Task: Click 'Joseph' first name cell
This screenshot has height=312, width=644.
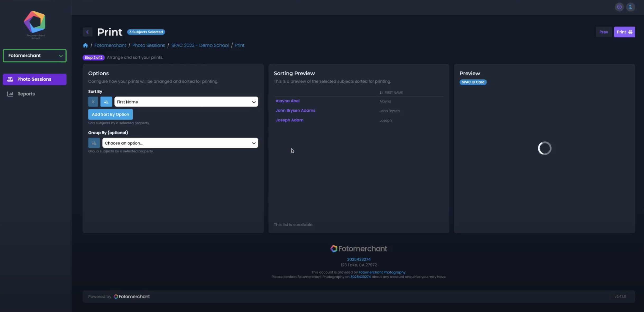Action: tap(385, 121)
